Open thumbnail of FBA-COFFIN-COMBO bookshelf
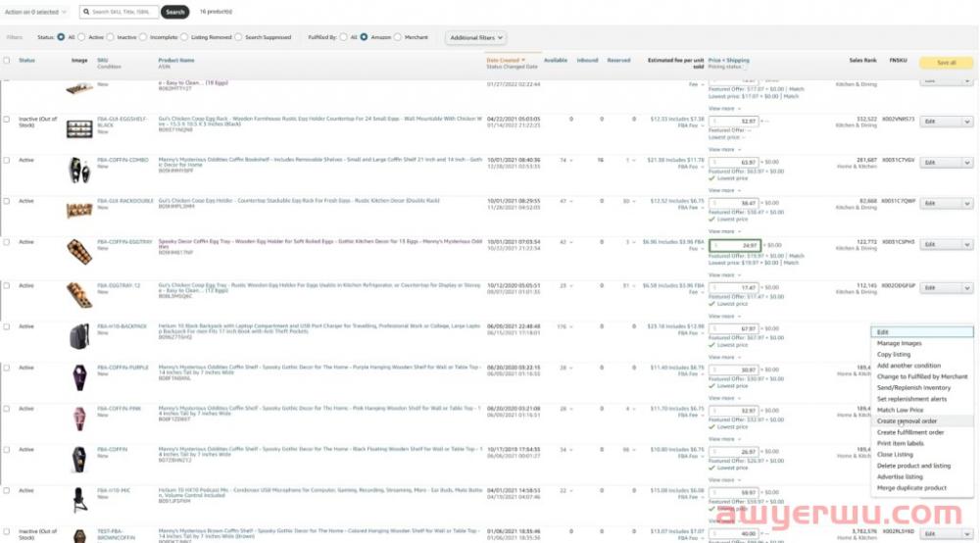Viewport: 980px width, 543px height. (x=79, y=170)
